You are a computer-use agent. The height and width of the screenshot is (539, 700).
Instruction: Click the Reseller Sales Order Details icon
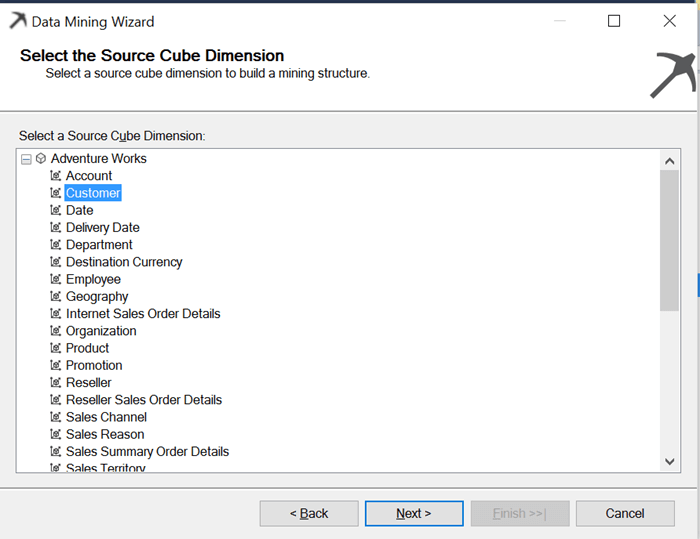tap(55, 400)
